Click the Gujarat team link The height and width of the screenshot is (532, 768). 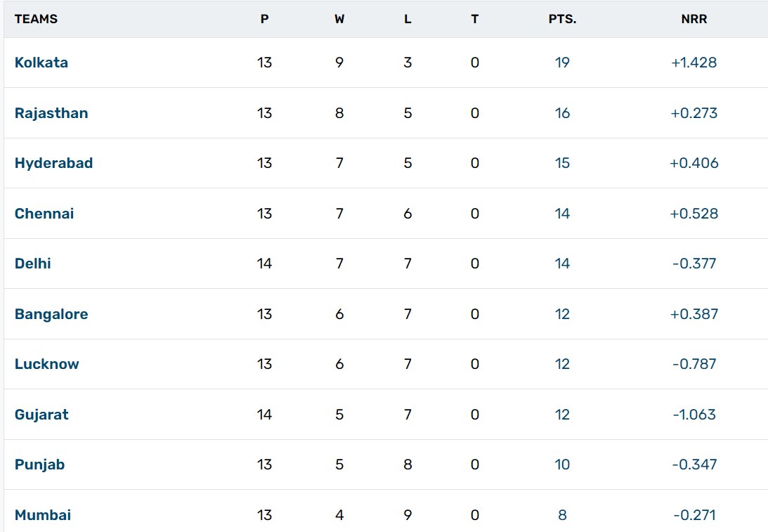pos(41,415)
